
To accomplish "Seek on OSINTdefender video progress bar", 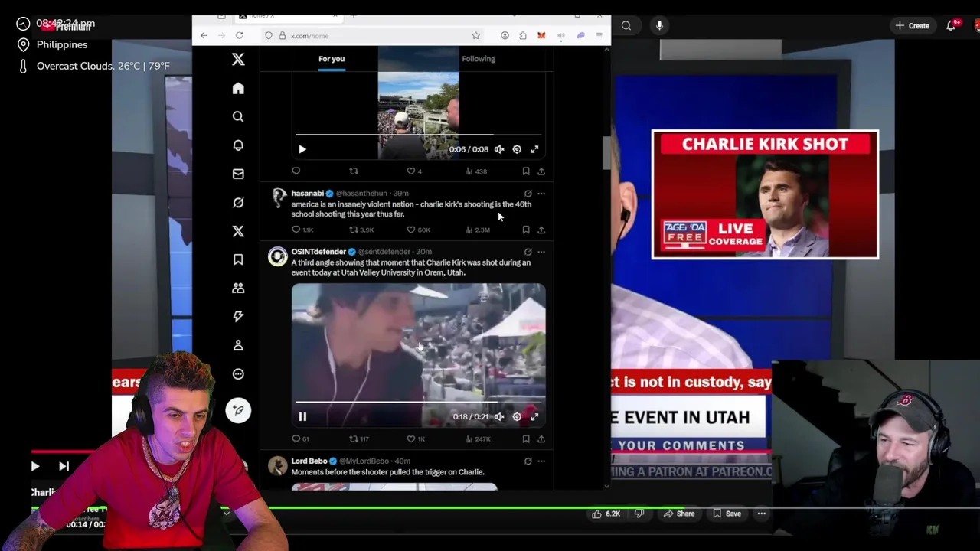I will pyautogui.click(x=419, y=402).
